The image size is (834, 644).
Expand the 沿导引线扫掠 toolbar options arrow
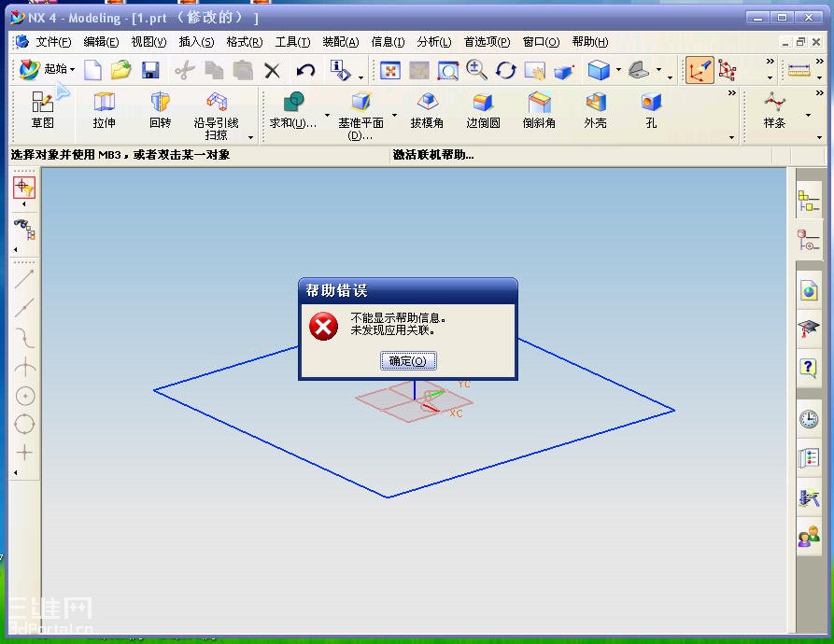pyautogui.click(x=250, y=137)
